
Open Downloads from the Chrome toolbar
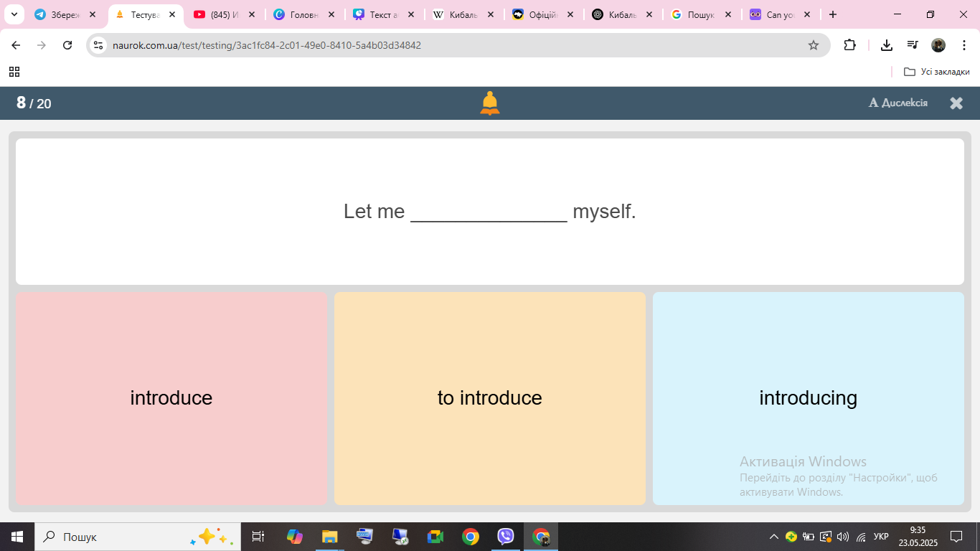click(886, 44)
